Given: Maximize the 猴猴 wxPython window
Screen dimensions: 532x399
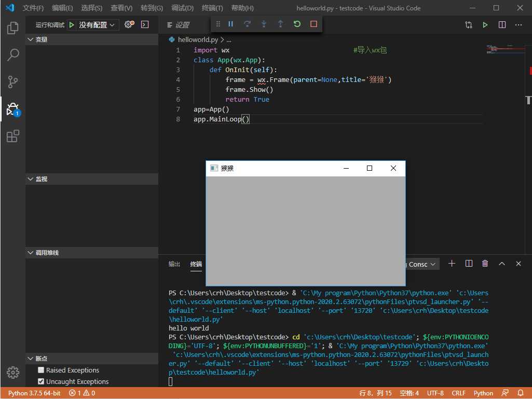Looking at the screenshot, I should pos(370,168).
